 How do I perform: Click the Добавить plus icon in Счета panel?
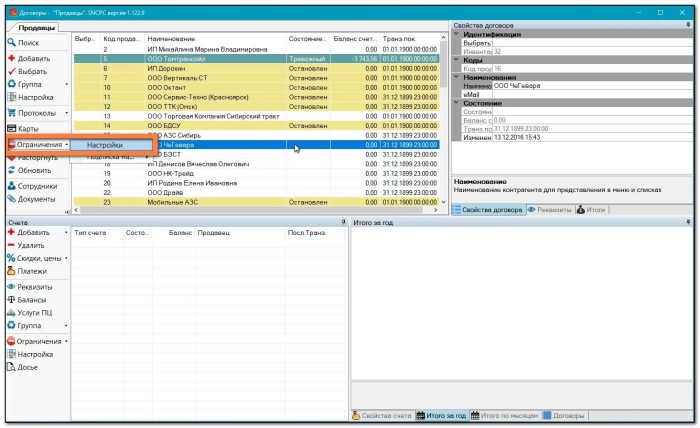(11, 232)
